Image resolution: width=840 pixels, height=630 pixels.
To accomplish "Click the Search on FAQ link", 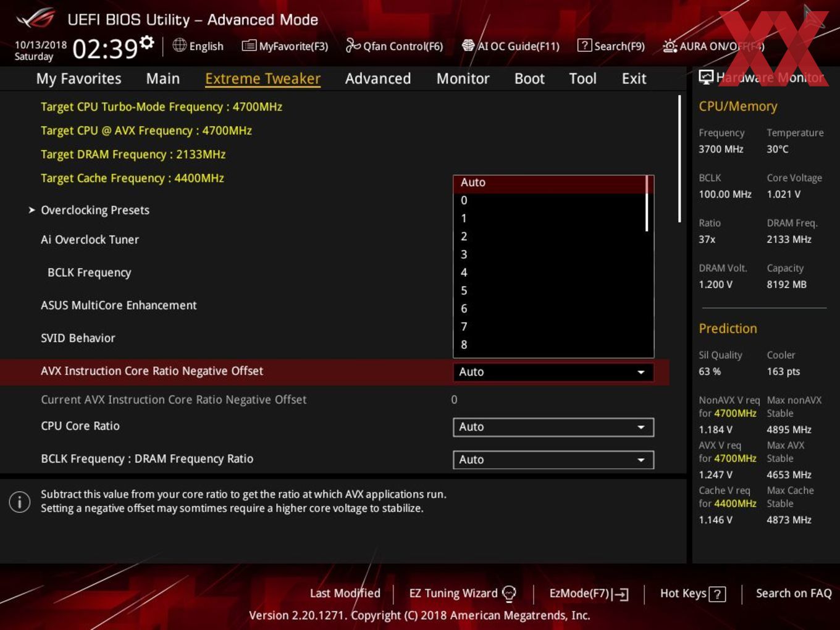I will pos(794,594).
